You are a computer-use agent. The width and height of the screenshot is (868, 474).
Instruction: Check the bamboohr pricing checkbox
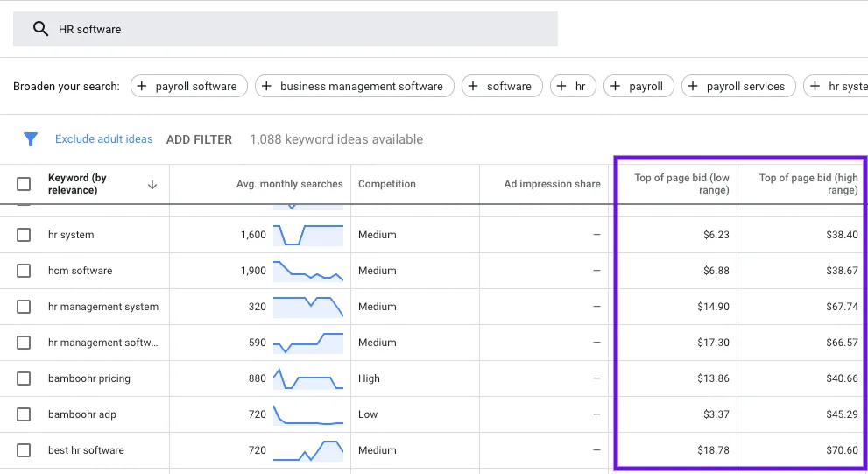(24, 378)
